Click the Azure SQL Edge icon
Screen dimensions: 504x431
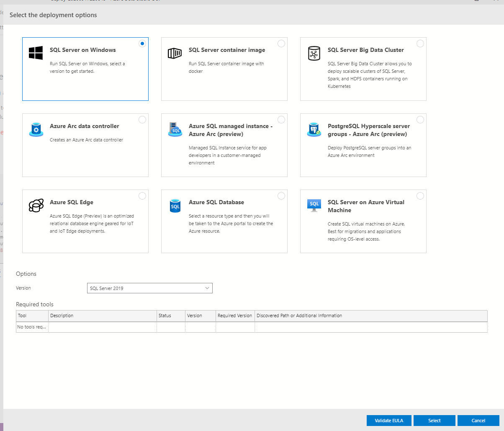[36, 205]
